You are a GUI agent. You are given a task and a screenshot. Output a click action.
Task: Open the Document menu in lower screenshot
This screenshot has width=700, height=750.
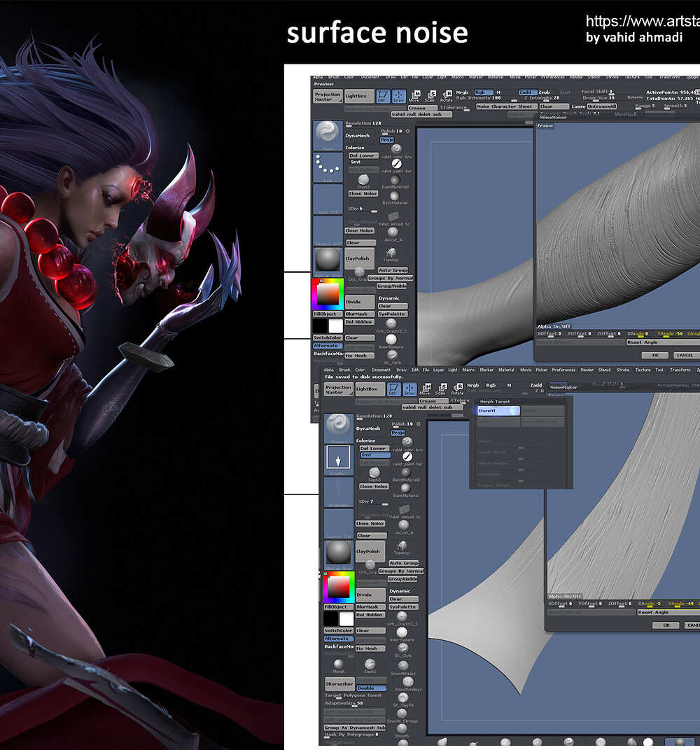381,370
